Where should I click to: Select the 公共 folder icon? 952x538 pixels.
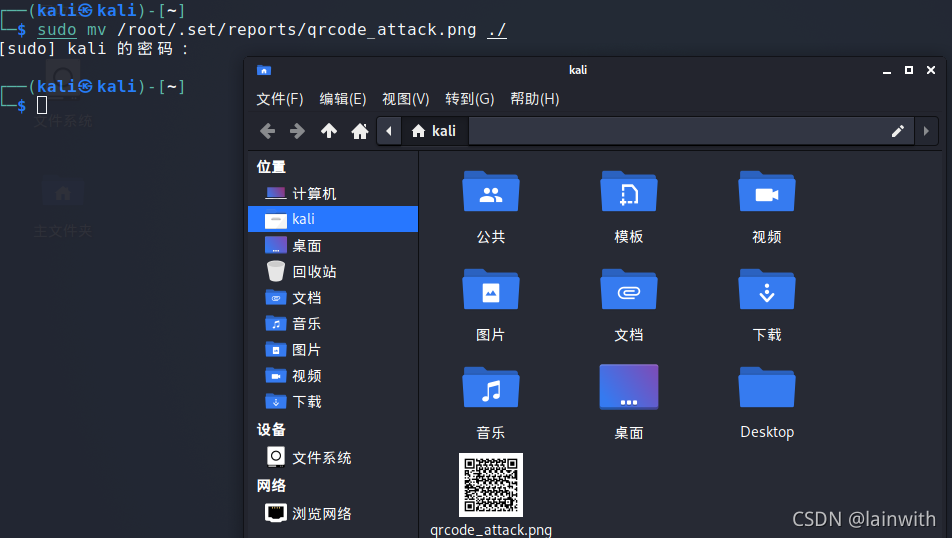[491, 191]
